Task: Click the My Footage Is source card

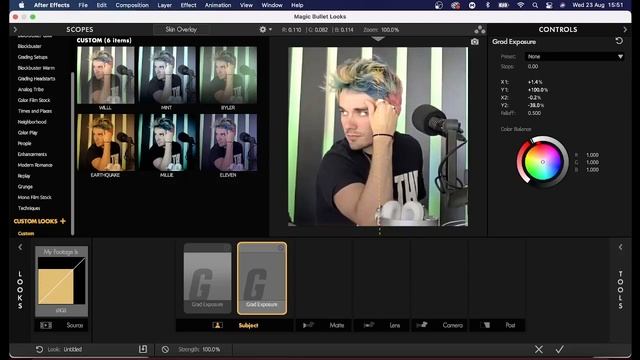Action: [61, 281]
